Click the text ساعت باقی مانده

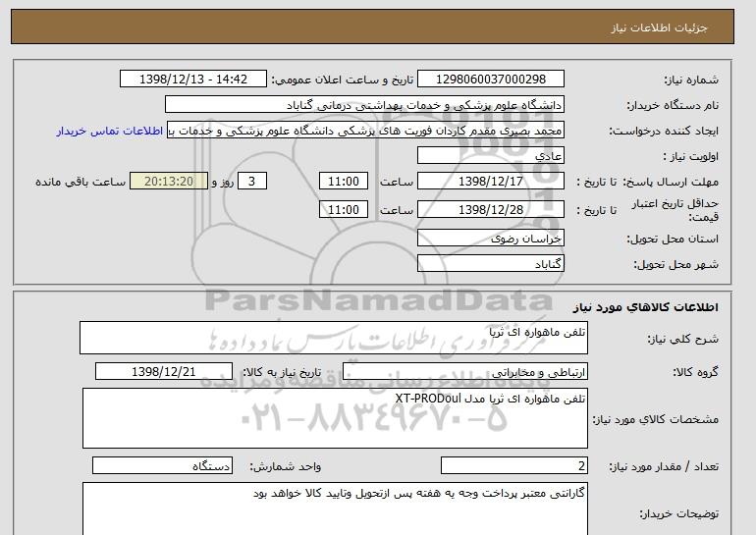pyautogui.click(x=81, y=182)
